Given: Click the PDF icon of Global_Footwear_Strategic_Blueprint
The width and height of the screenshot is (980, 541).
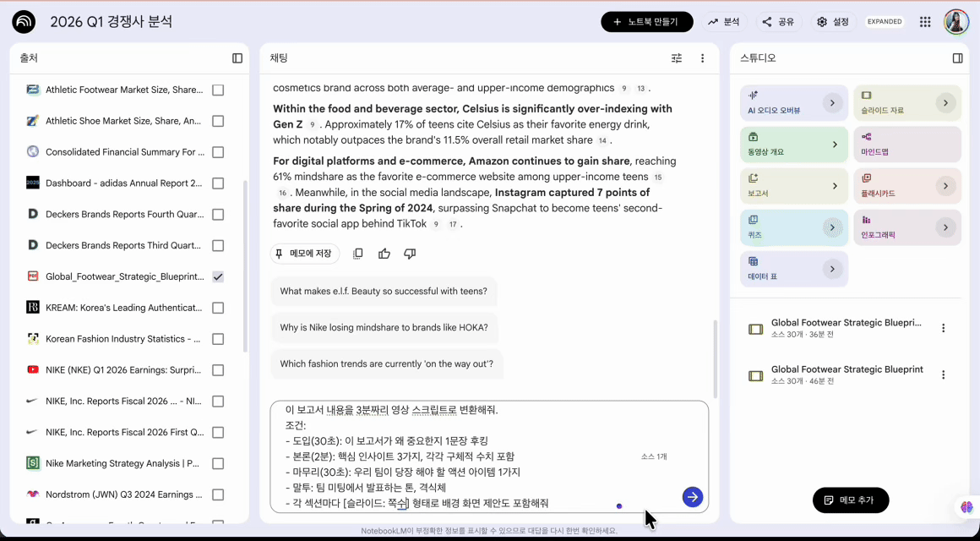Looking at the screenshot, I should 32,276.
